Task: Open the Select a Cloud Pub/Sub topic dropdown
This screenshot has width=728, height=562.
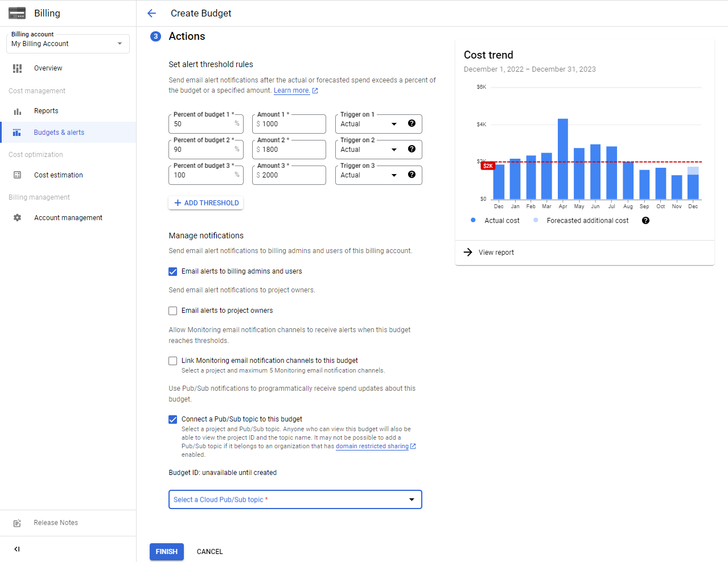Action: pyautogui.click(x=295, y=499)
